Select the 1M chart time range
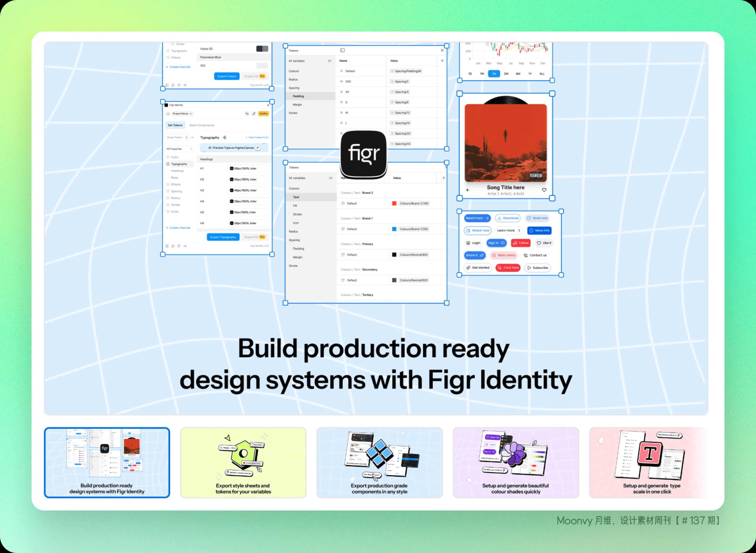756x553 pixels. click(494, 74)
